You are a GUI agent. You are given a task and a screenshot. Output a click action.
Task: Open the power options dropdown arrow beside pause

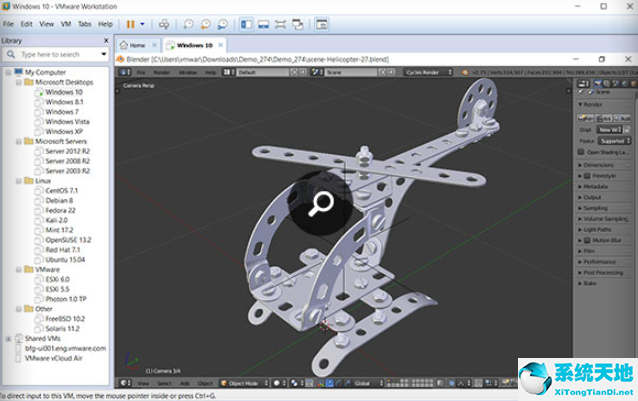pyautogui.click(x=142, y=24)
